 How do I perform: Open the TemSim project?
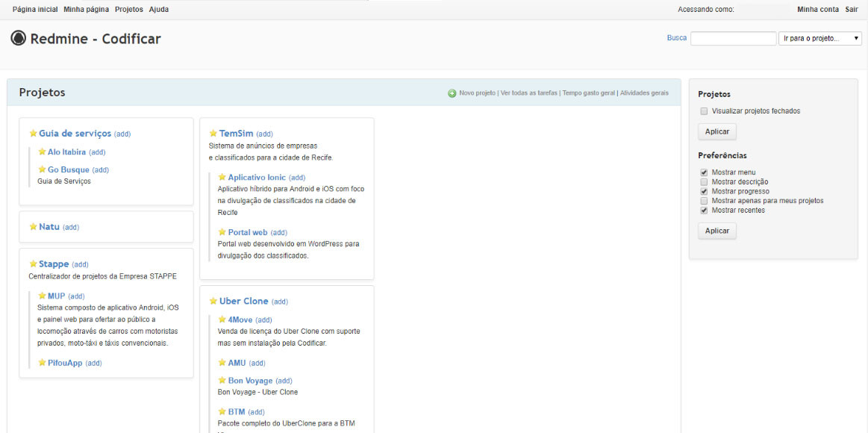point(237,134)
